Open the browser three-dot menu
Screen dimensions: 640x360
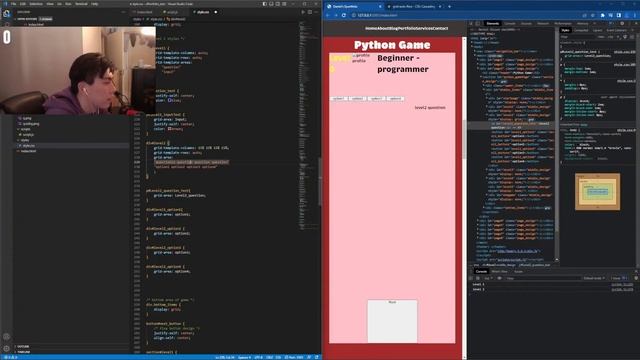tap(635, 15)
